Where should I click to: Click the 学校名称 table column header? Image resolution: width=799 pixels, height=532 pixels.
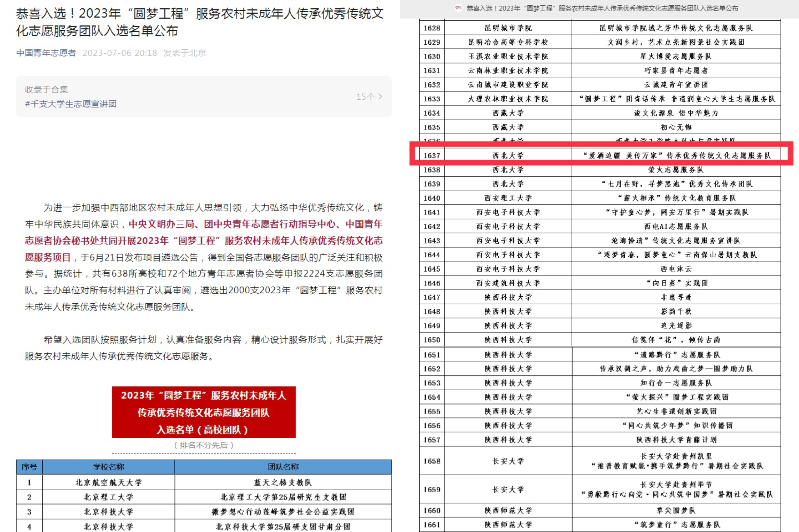tap(108, 467)
